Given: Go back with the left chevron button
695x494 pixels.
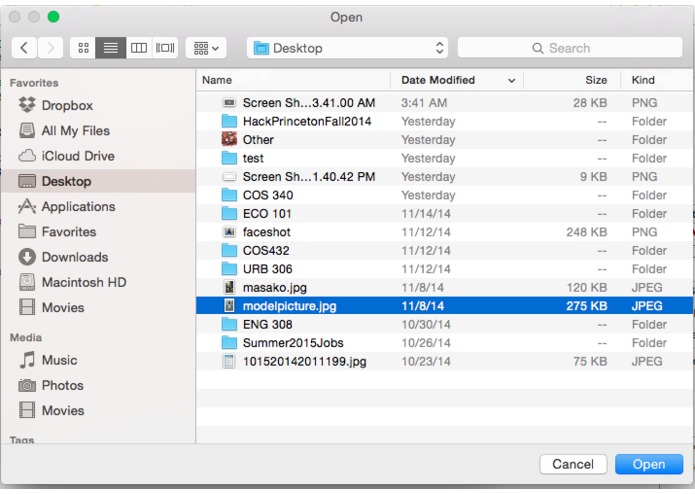Looking at the screenshot, I should (x=24, y=48).
